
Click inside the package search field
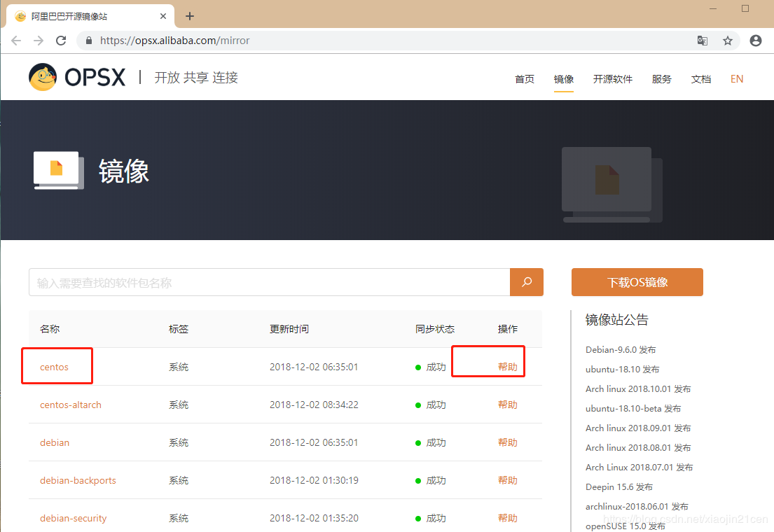pyautogui.click(x=269, y=283)
